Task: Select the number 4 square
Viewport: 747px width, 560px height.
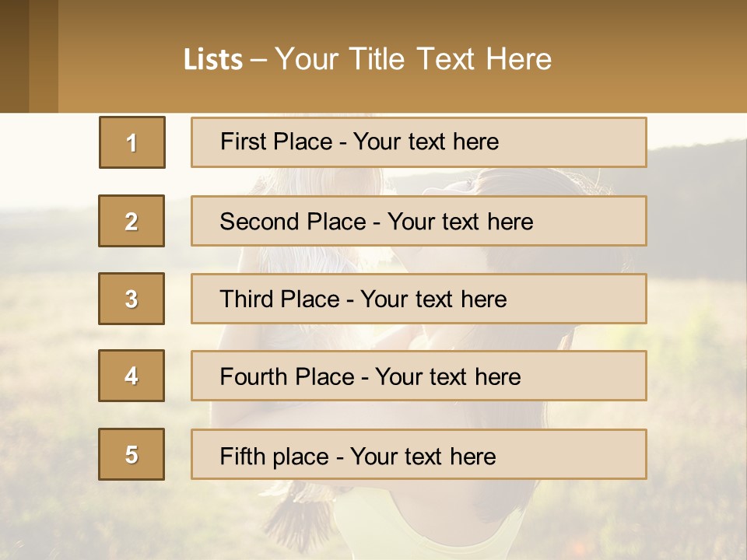Action: [132, 376]
